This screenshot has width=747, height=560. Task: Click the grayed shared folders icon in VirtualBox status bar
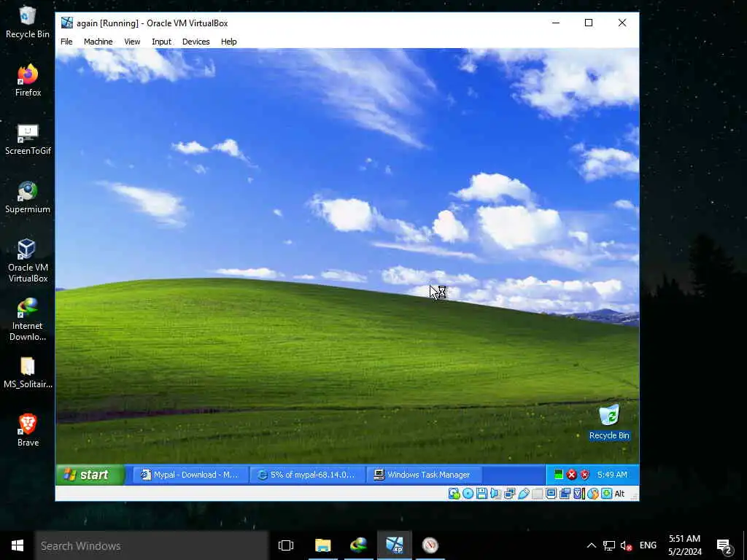click(x=537, y=494)
